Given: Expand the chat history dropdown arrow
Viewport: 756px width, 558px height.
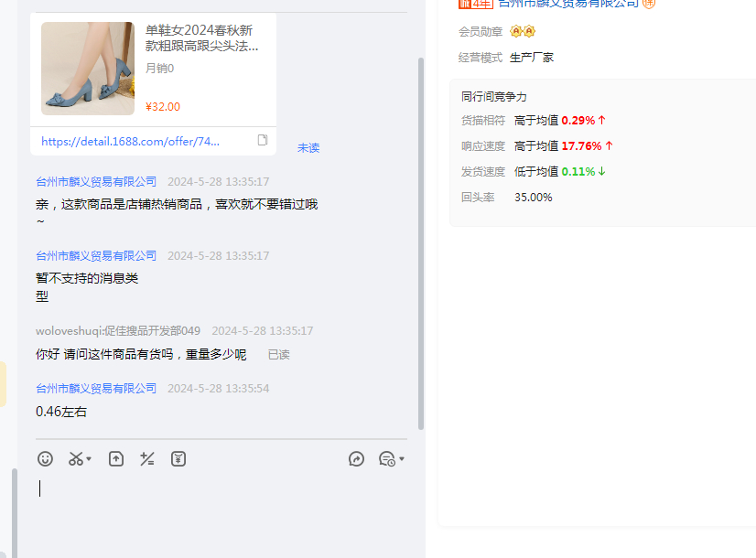Looking at the screenshot, I should pos(402,459).
